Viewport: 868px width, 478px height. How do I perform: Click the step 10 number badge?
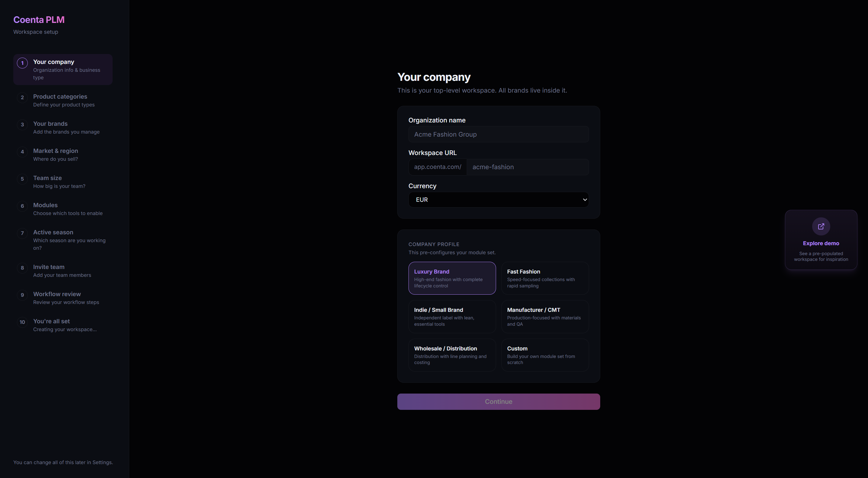pyautogui.click(x=22, y=322)
